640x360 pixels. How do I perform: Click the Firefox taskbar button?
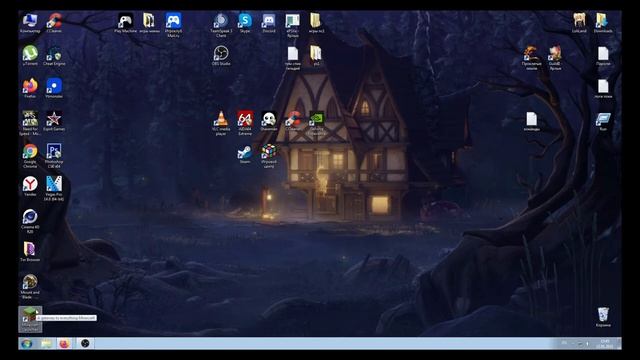pos(65,343)
